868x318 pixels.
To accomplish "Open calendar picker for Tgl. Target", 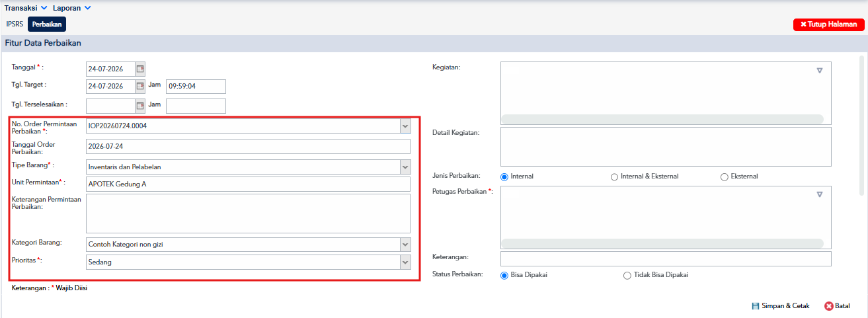I will pyautogui.click(x=140, y=86).
